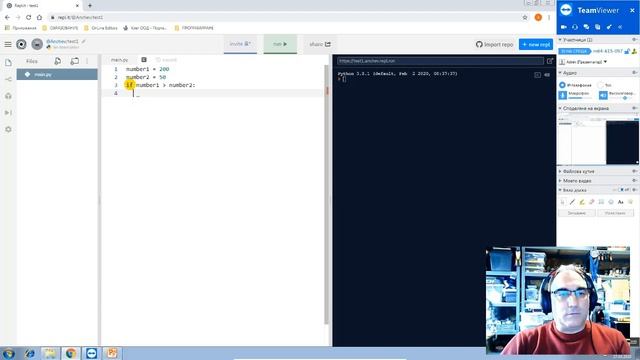Open the TeamViewer file box icon

[x=598, y=27]
